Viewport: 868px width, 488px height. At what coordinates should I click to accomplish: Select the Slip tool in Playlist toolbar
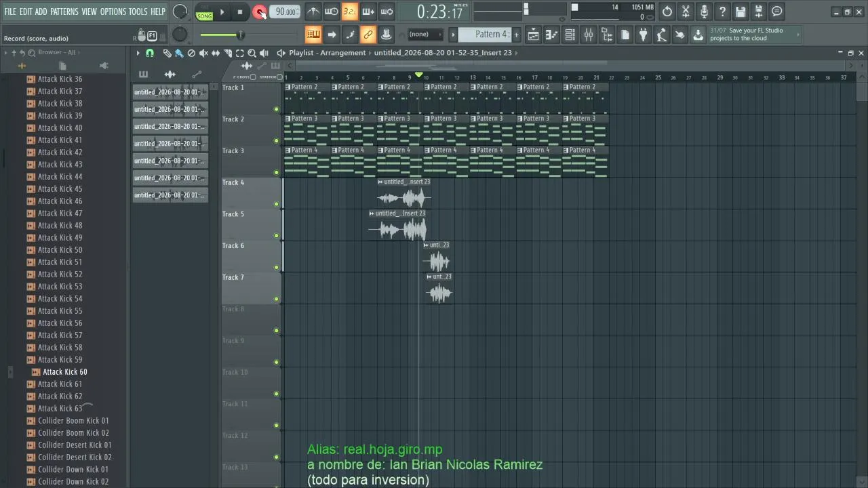click(x=216, y=53)
